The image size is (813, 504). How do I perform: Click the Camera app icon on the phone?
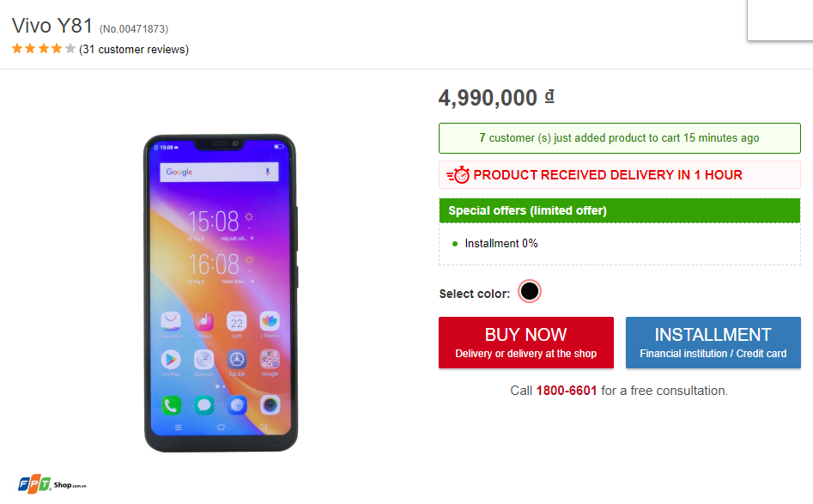pos(270,404)
